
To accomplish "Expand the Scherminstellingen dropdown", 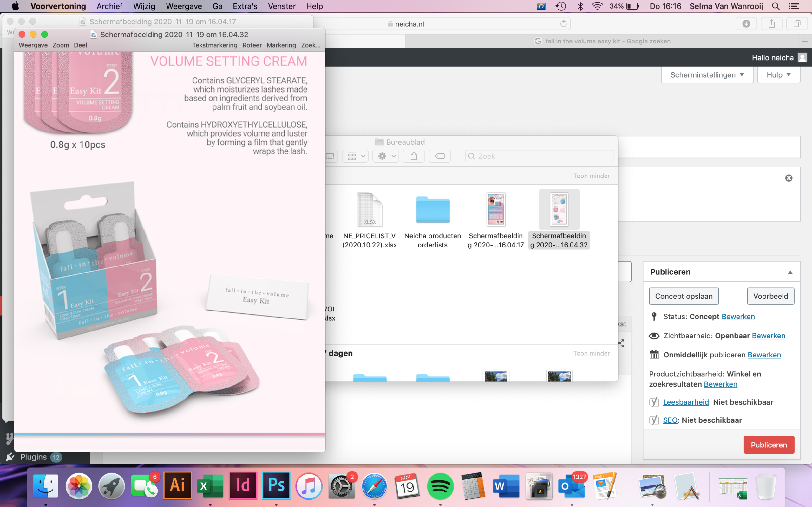I will (x=707, y=75).
